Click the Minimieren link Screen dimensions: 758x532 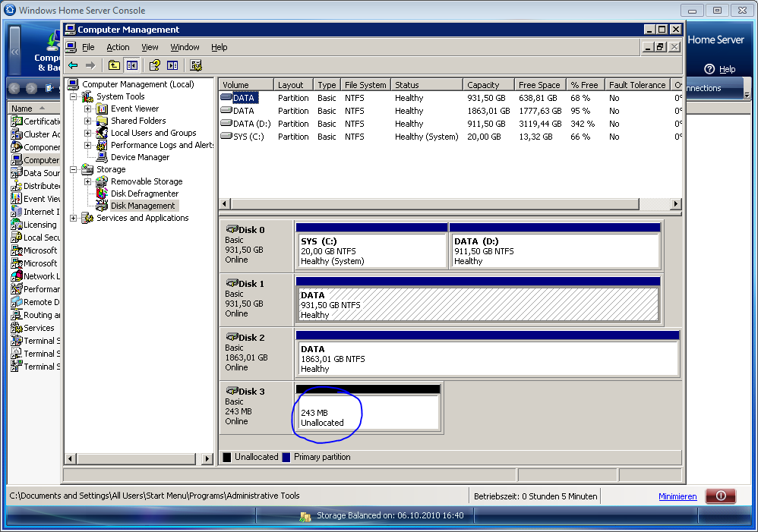(x=677, y=496)
